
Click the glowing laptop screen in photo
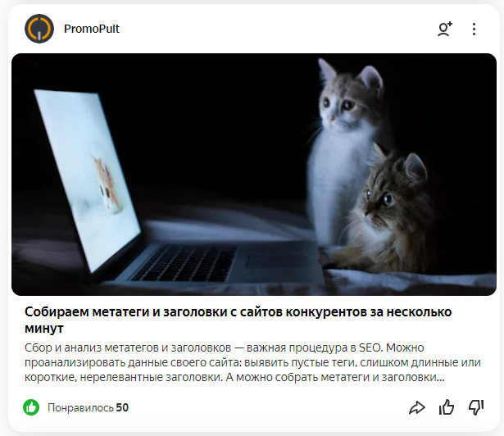88,180
